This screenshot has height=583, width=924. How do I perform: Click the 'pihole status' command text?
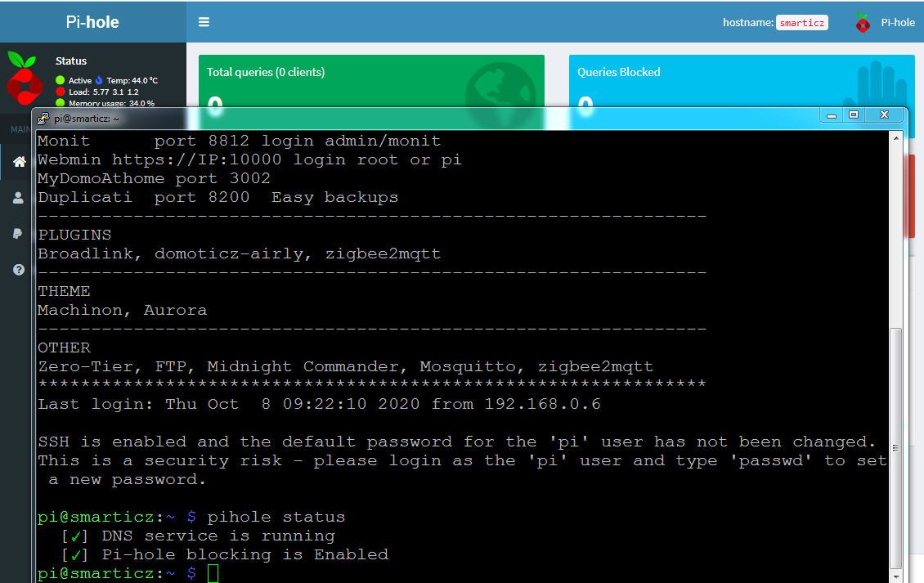pyautogui.click(x=276, y=518)
